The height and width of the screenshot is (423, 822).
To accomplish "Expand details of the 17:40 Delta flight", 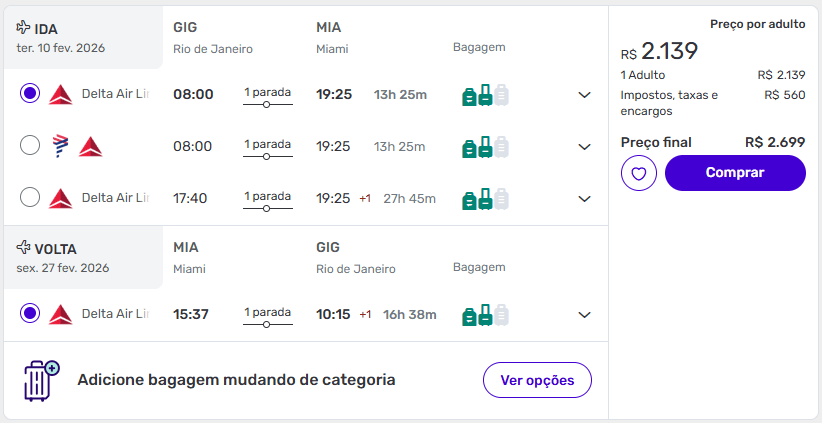I will point(585,199).
